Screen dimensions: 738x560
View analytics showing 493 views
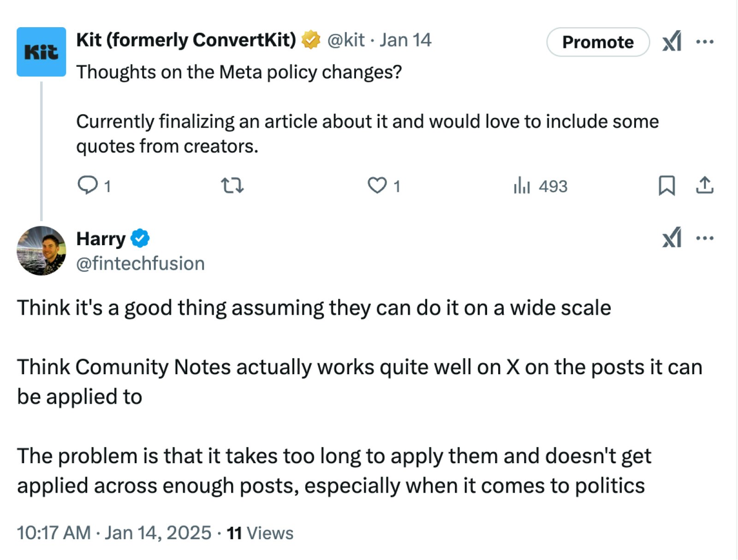tap(540, 186)
